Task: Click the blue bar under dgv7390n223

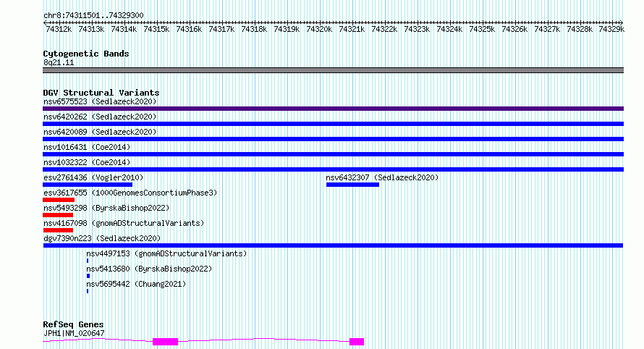Action: coord(333,245)
